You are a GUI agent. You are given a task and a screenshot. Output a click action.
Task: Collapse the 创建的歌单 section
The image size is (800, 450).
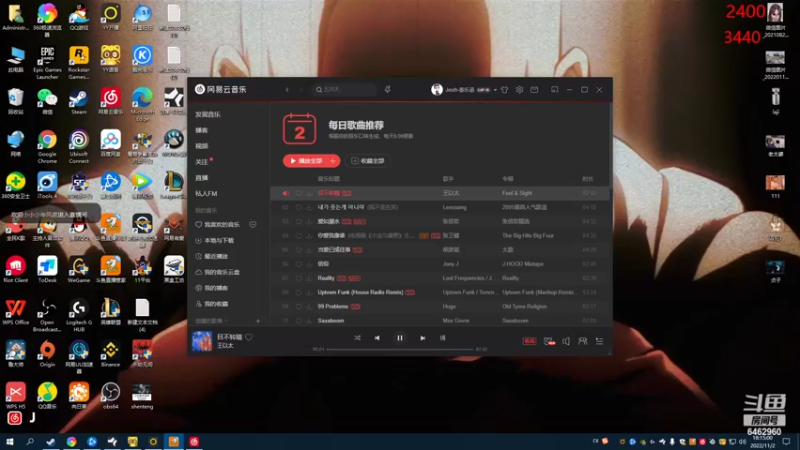click(211, 321)
